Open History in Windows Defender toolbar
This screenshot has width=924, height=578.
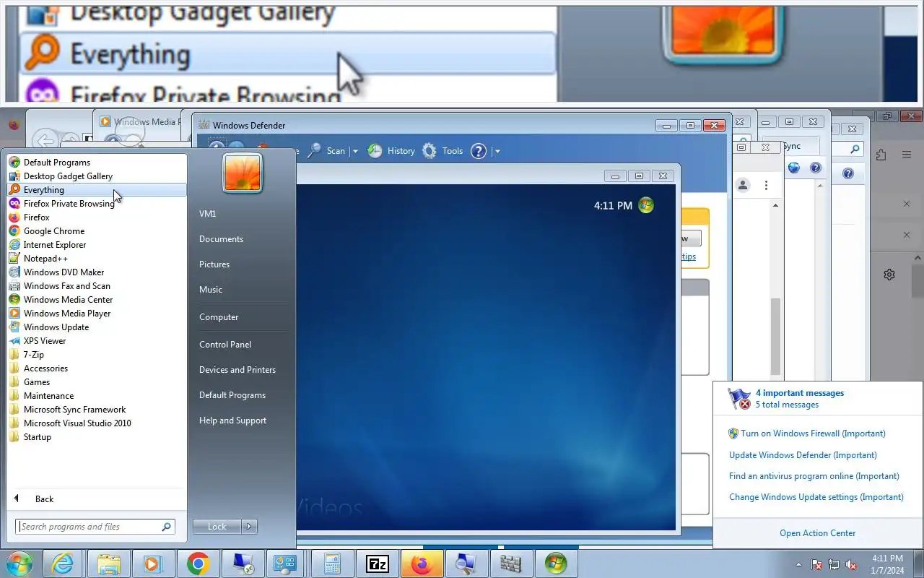tap(391, 151)
